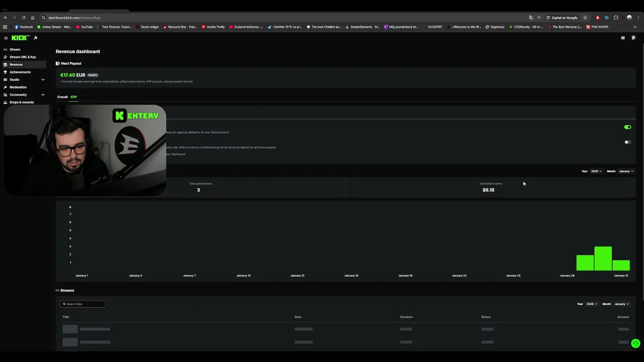Click the Amount column header
644x362 pixels.
coord(623,317)
